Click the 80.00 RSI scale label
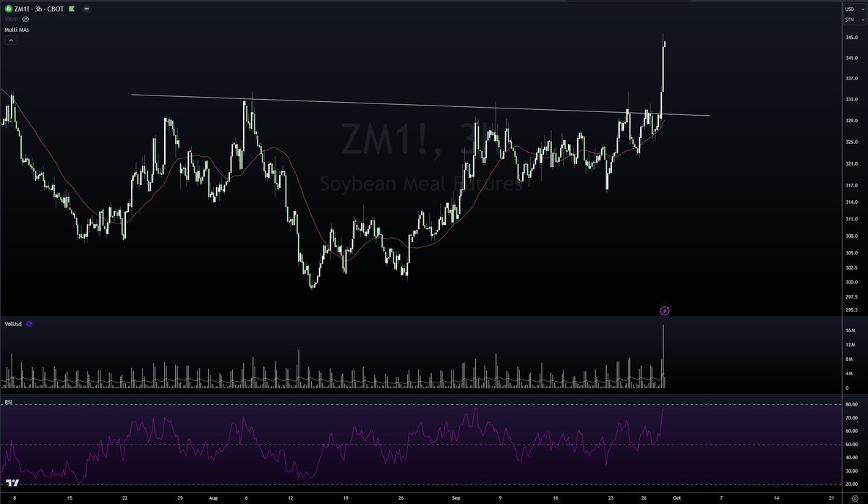 click(851, 404)
